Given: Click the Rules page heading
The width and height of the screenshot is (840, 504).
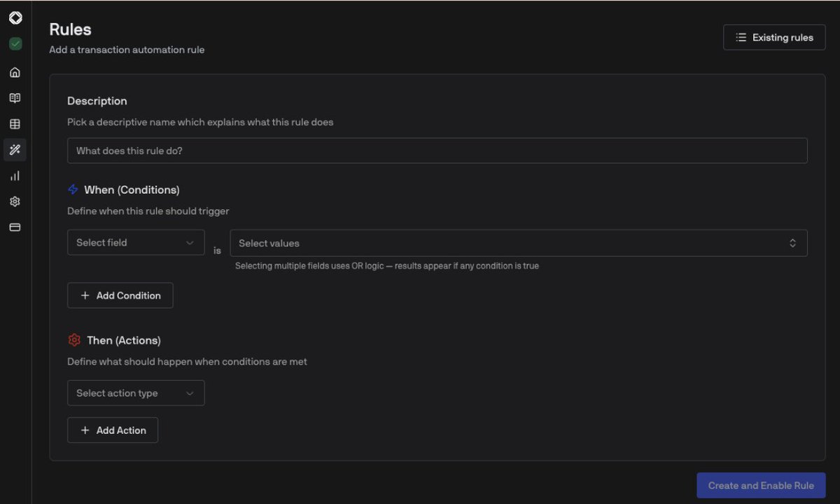Looking at the screenshot, I should 70,29.
